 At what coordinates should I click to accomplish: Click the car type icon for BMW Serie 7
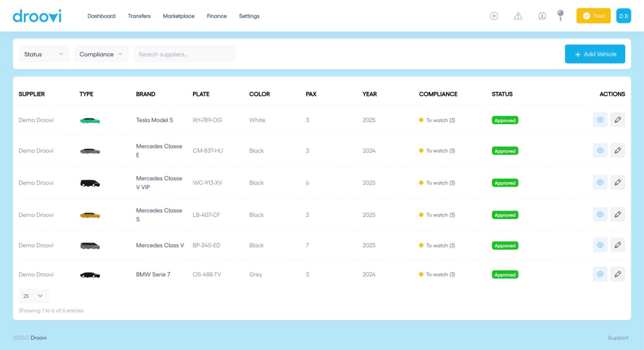pyautogui.click(x=90, y=275)
